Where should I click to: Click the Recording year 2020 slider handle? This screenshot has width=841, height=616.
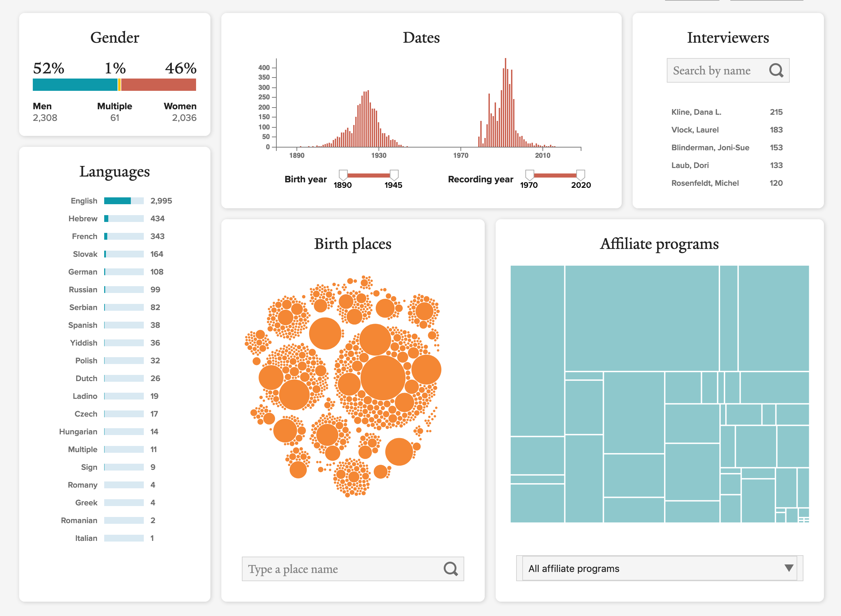coord(580,176)
